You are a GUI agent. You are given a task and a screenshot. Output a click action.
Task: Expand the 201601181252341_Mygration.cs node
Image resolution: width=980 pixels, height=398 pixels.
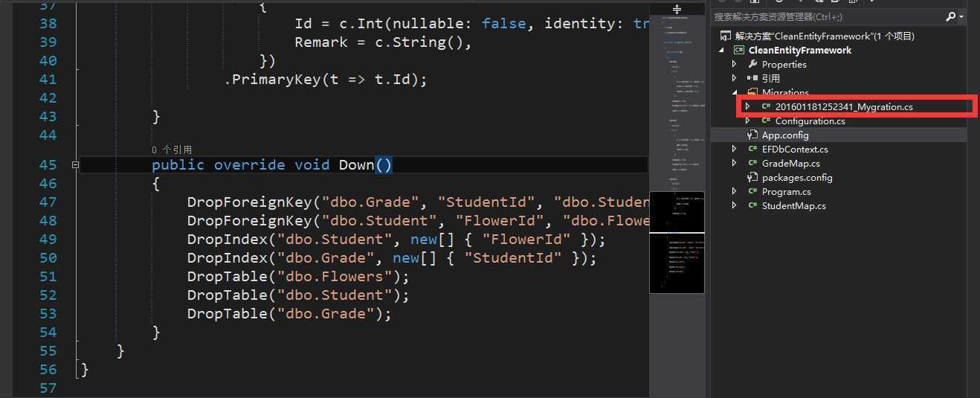pyautogui.click(x=748, y=106)
